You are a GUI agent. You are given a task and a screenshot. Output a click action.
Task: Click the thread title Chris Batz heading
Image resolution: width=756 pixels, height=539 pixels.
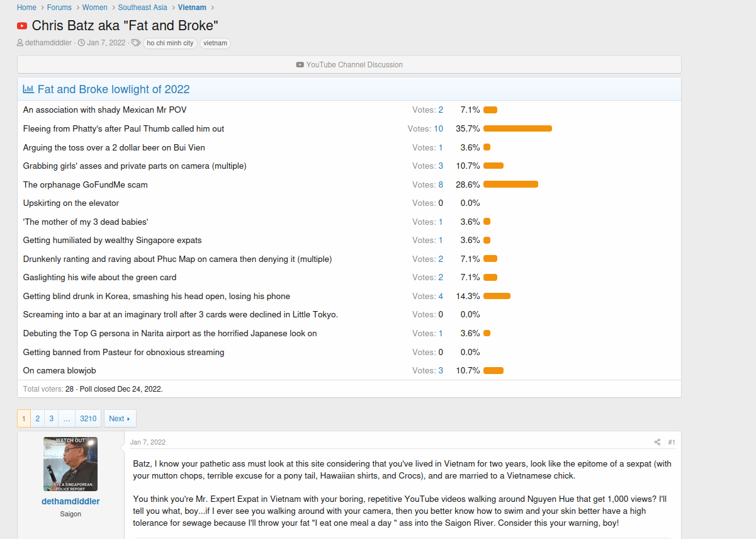(x=125, y=26)
